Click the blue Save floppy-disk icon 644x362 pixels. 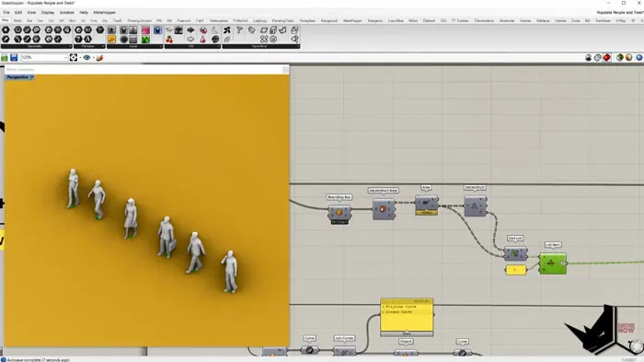pos(14,58)
